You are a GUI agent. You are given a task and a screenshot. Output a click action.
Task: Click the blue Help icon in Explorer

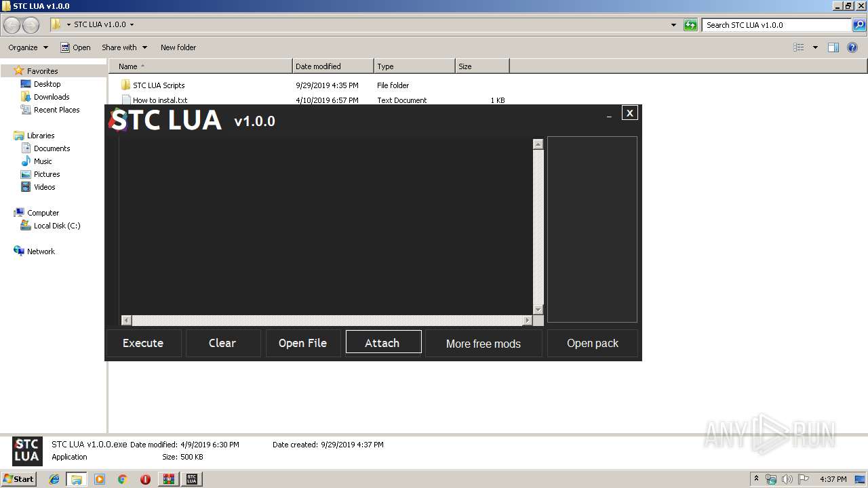[x=853, y=47]
